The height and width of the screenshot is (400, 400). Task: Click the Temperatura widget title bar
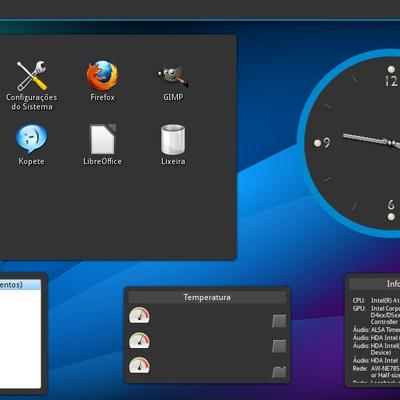(207, 297)
